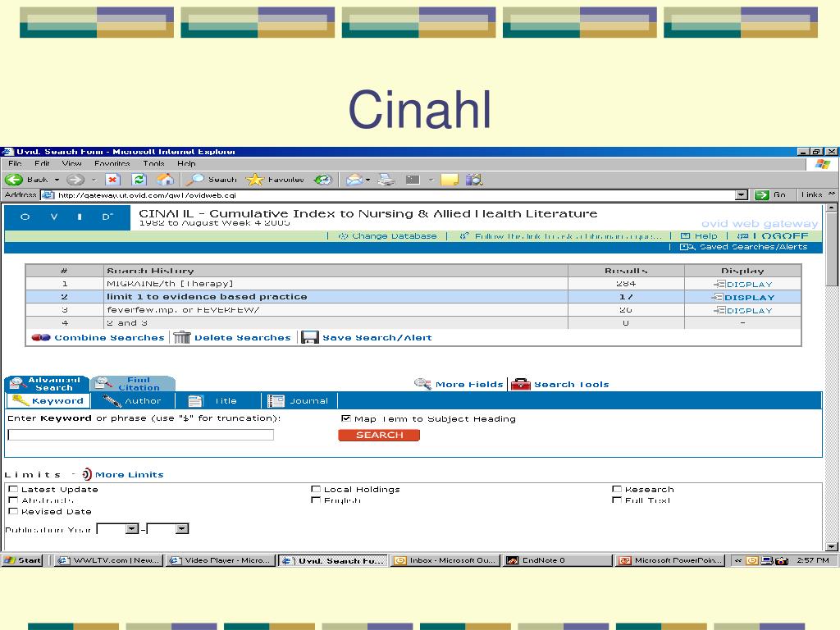The width and height of the screenshot is (840, 630).
Task: Click in the keyword phrase input field
Action: pos(141,435)
